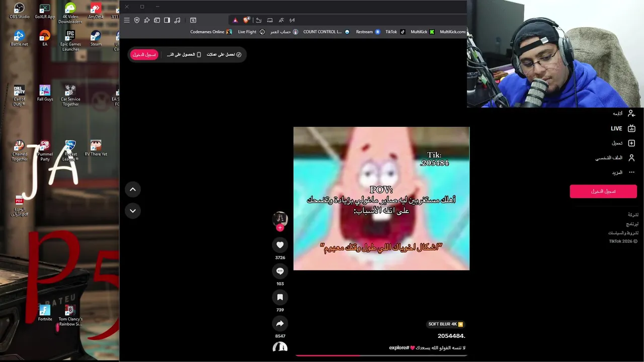Image resolution: width=644 pixels, height=362 pixels.
Task: Open Following feed in TikTok sidebar
Action: [x=623, y=114]
